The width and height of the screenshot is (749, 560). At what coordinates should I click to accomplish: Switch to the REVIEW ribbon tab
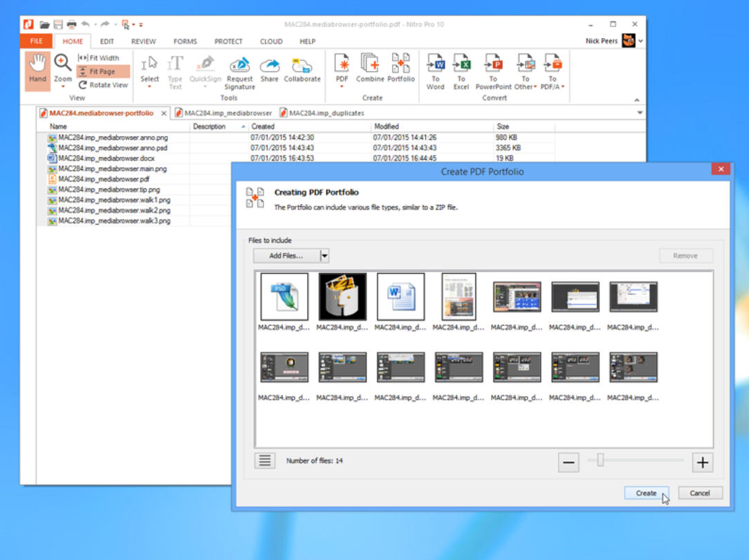tap(142, 41)
